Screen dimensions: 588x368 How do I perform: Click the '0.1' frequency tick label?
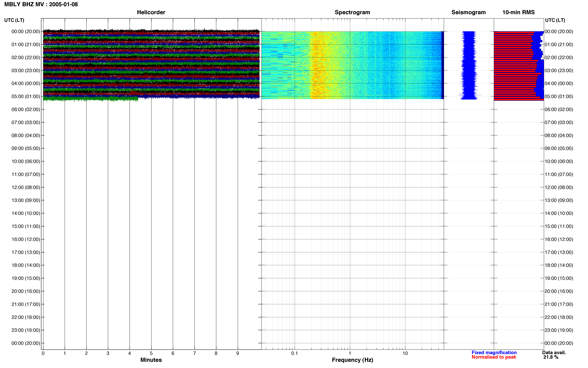(x=295, y=353)
